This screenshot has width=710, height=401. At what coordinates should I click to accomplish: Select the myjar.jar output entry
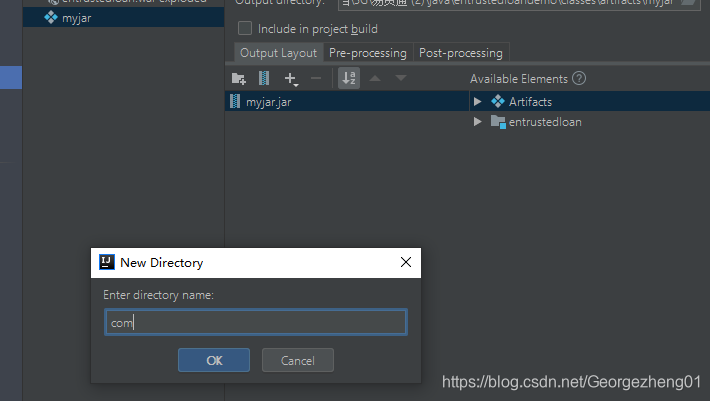point(347,101)
